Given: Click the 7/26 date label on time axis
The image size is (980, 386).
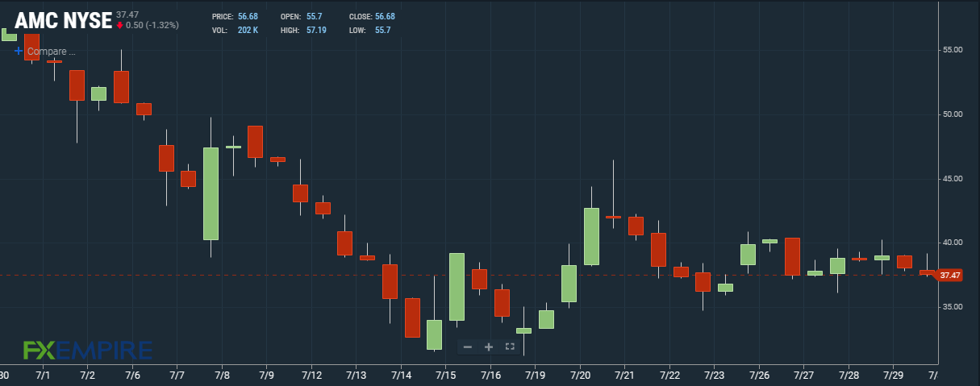Looking at the screenshot, I should (758, 376).
